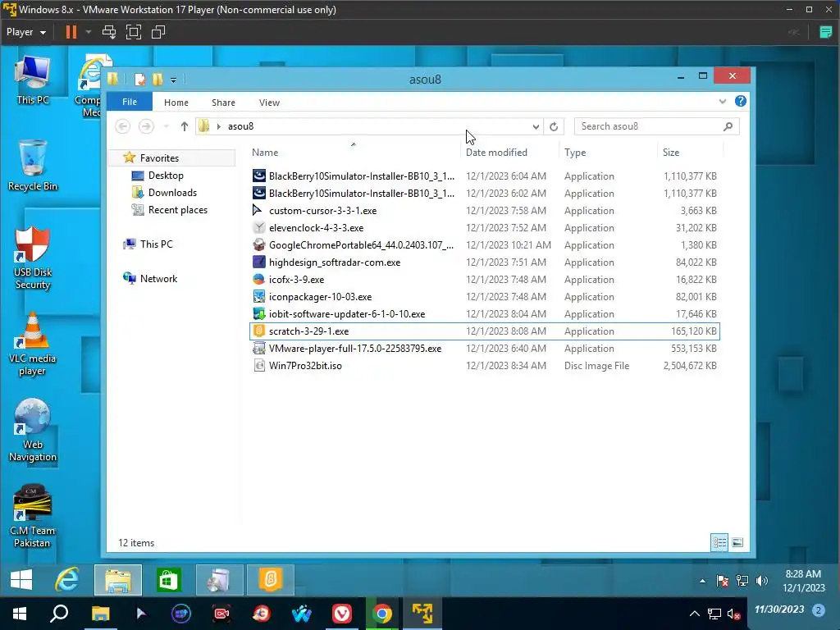The height and width of the screenshot is (630, 840).
Task: Sort files by Size column header
Action: point(671,153)
